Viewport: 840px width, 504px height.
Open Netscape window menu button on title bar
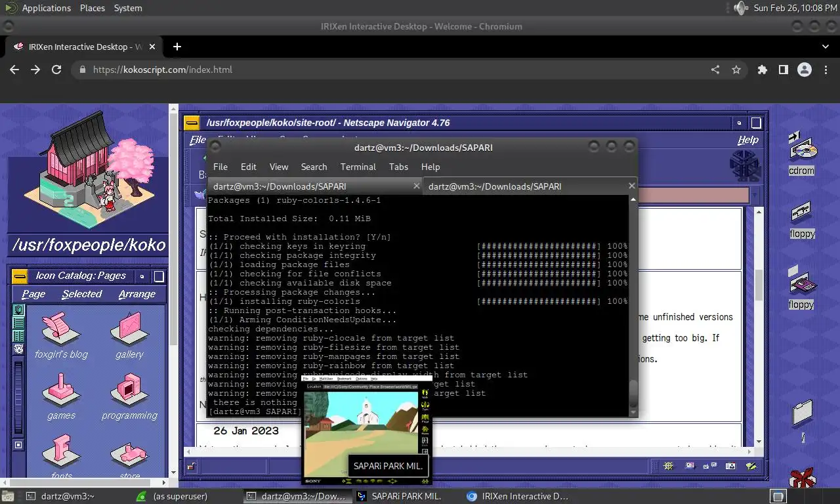tap(192, 123)
